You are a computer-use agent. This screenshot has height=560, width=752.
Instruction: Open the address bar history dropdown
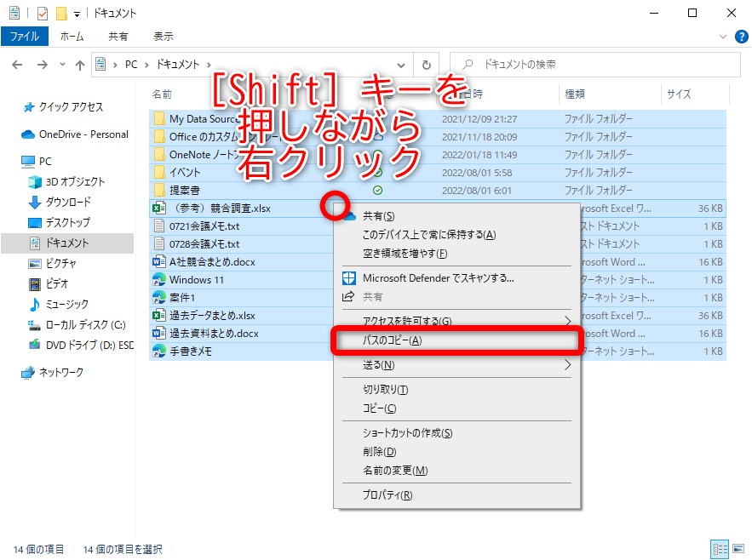pos(400,65)
